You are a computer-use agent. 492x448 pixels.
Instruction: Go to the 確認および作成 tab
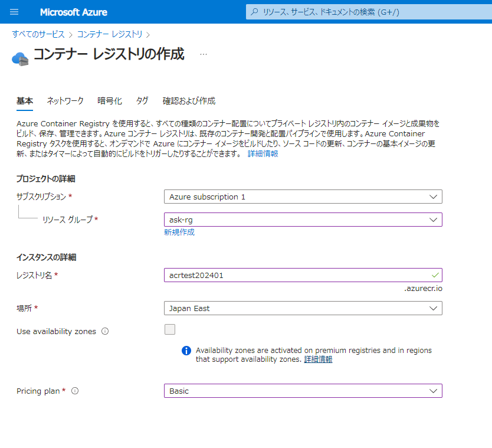[x=189, y=101]
